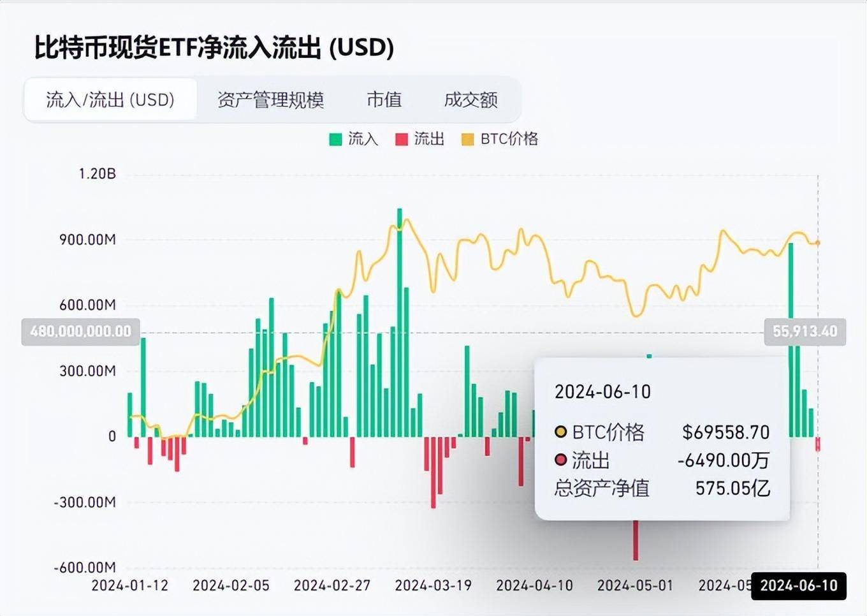Click the 900.00M y-axis label
This screenshot has height=616, width=867.
[x=87, y=240]
